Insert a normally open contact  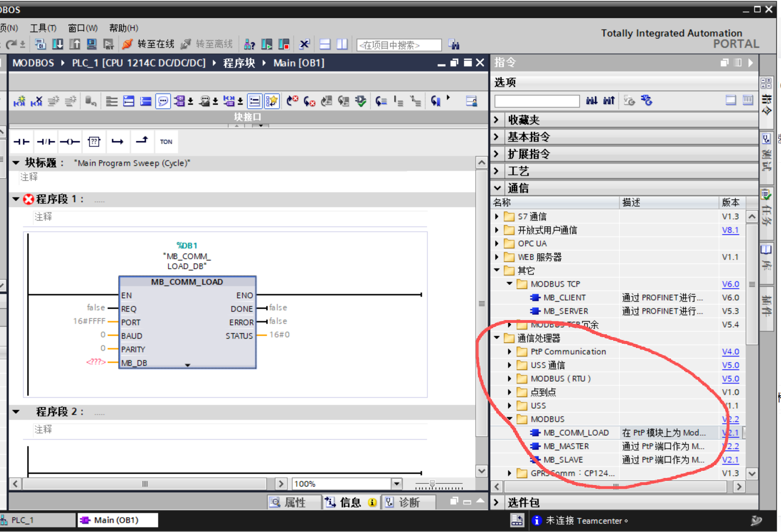[21, 142]
